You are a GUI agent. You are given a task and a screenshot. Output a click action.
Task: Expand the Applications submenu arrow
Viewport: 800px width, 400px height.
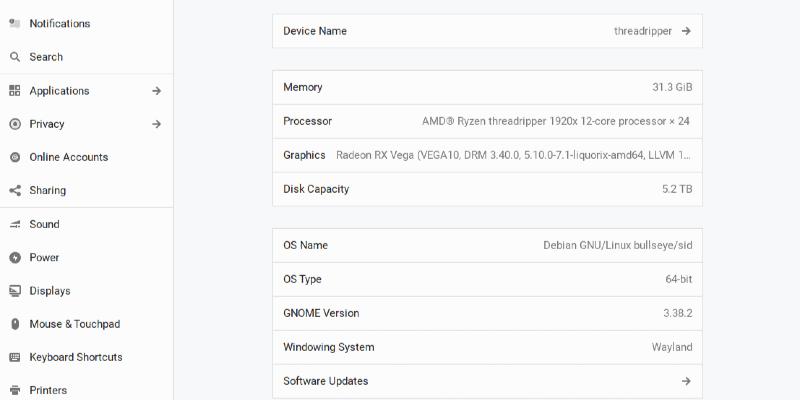[x=156, y=91]
